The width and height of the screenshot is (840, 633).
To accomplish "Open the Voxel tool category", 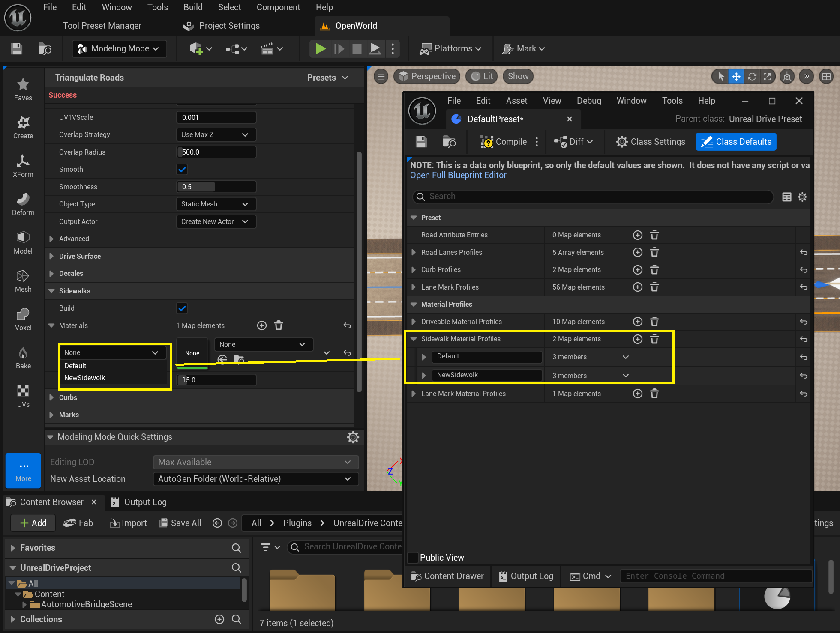I will pyautogui.click(x=23, y=319).
